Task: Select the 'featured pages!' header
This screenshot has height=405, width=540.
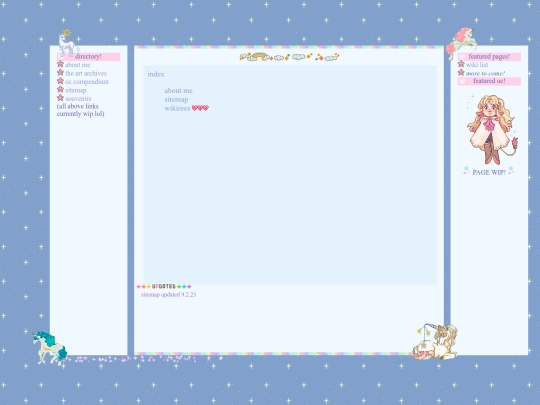Action: tap(489, 56)
